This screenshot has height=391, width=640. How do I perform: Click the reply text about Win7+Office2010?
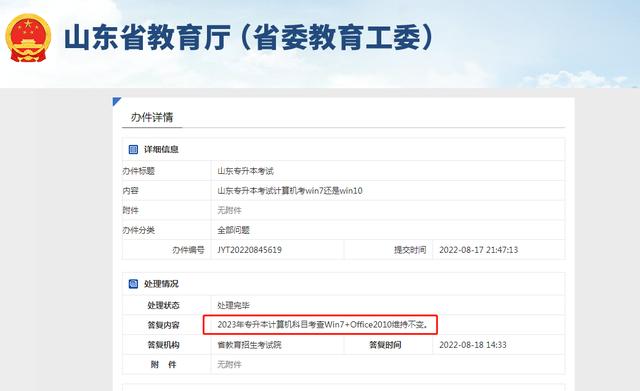(x=322, y=325)
